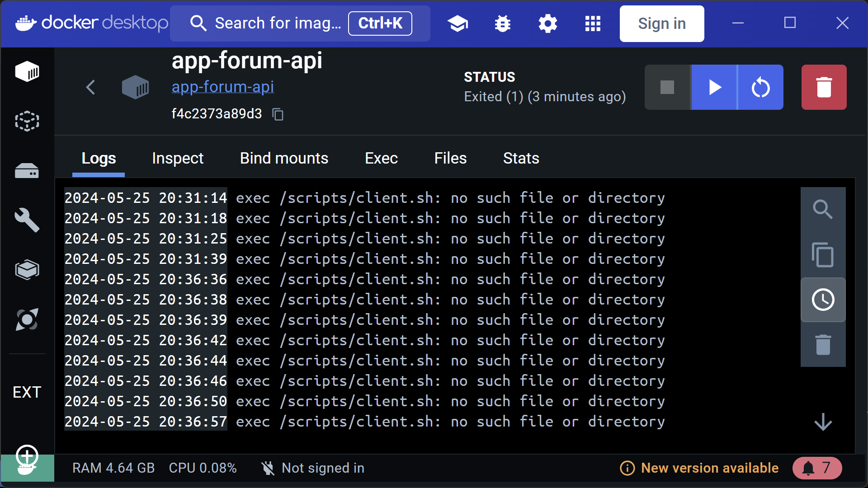Jump to the latest log with the down arrow
The height and width of the screenshot is (488, 868).
[x=823, y=422]
